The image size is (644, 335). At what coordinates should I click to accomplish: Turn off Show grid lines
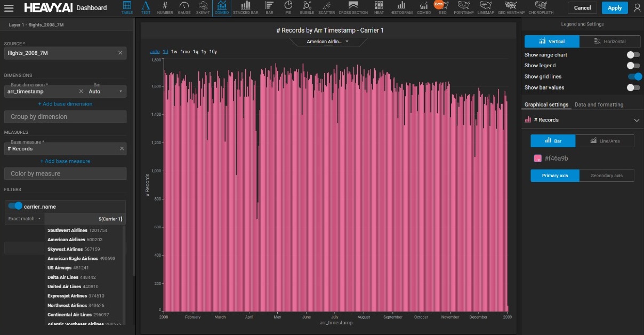coord(634,76)
